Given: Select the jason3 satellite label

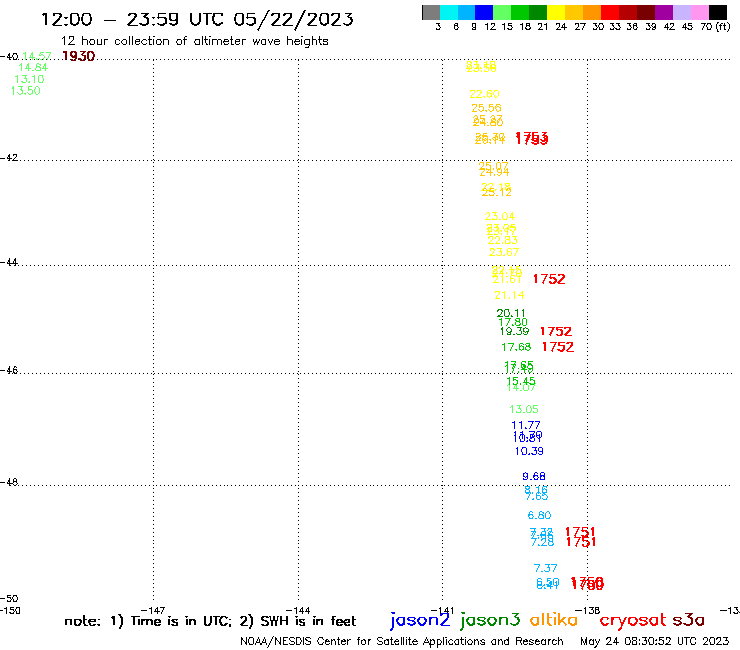Looking at the screenshot, I should point(490,620).
